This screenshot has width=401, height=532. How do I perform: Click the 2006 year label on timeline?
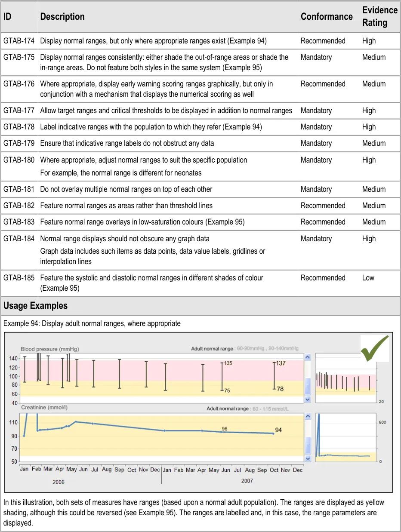click(x=59, y=482)
